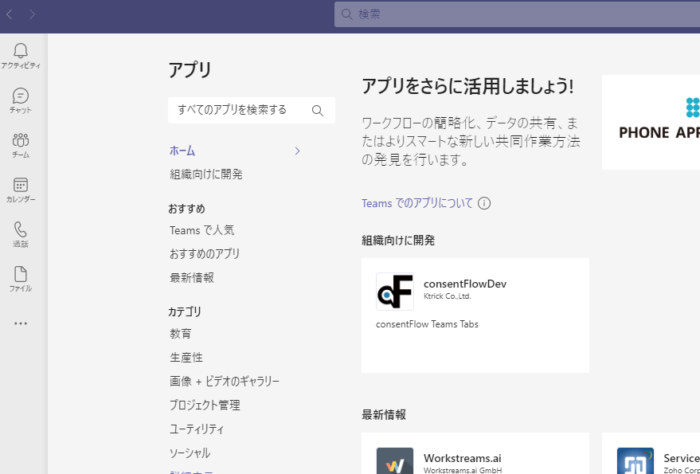Open the Workstreams.ai app title

point(462,458)
